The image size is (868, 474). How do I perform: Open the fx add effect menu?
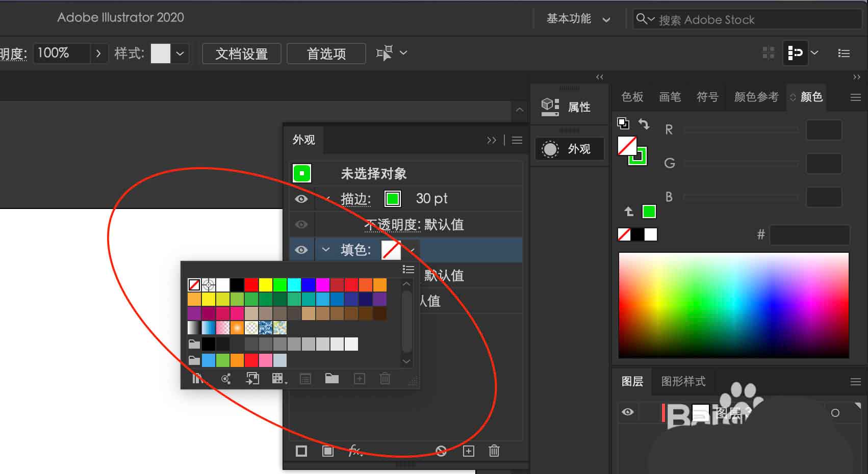pyautogui.click(x=355, y=451)
